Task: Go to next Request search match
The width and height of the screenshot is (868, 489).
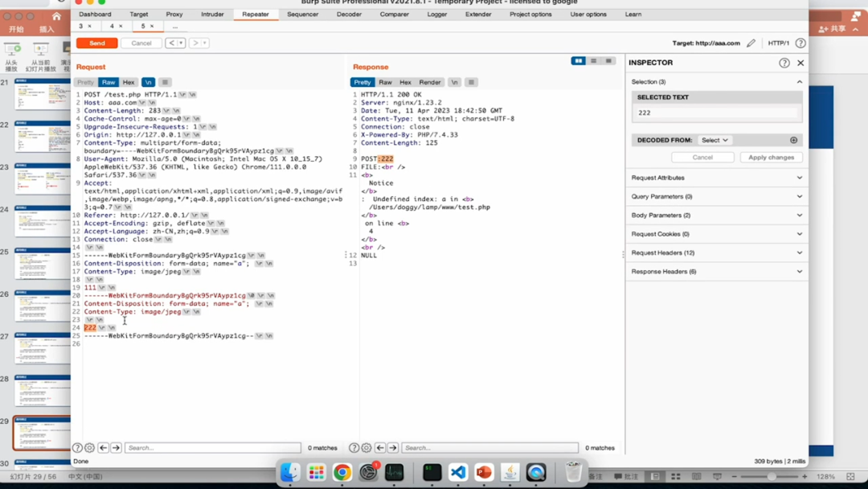Action: click(x=116, y=447)
